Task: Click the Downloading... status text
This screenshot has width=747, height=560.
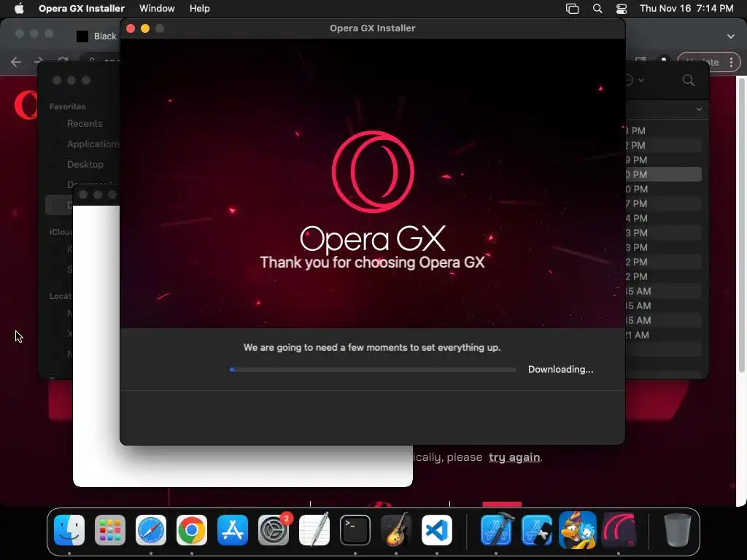Action: pos(560,370)
